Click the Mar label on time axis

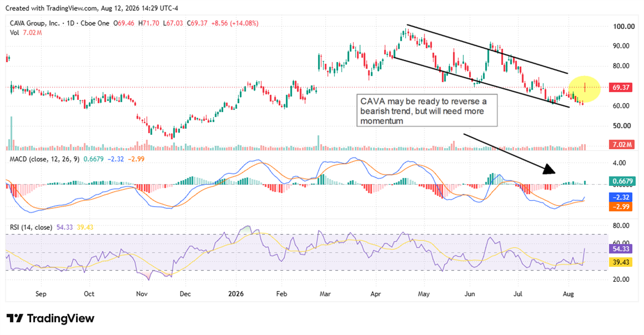(326, 294)
